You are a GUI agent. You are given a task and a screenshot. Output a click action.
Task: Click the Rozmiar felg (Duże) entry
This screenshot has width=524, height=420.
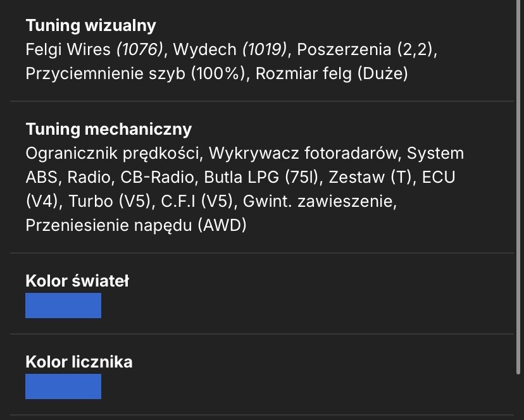[332, 73]
